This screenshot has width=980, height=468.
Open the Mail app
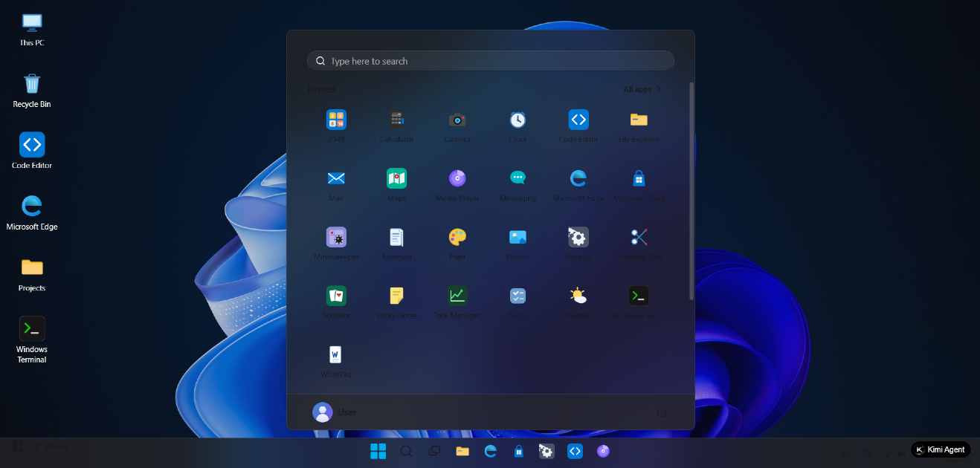(x=336, y=184)
